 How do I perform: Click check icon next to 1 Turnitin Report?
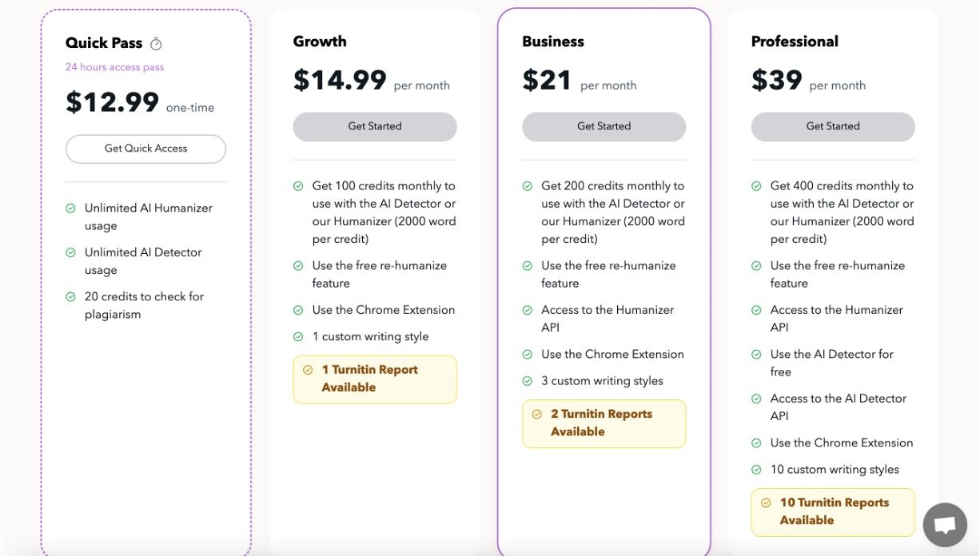[x=308, y=370]
